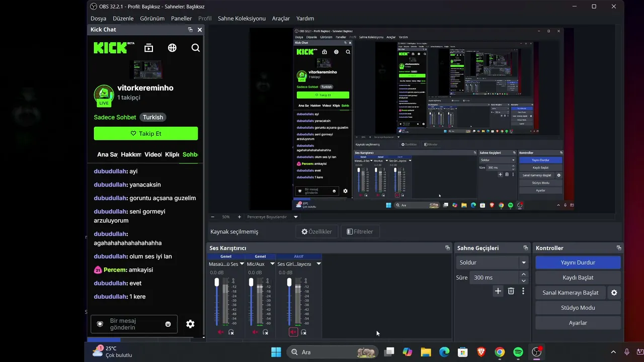Viewport: 644px width, 362px height.
Task: Open Microsoft Edge from taskbar
Action: [444, 352]
